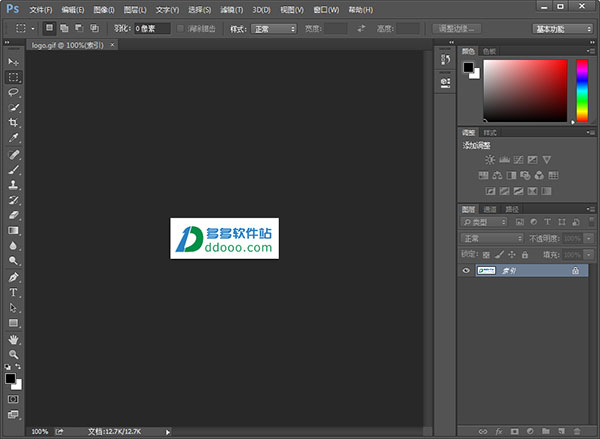Open the 样式 style dropdown
This screenshot has width=600, height=439.
pos(274,29)
